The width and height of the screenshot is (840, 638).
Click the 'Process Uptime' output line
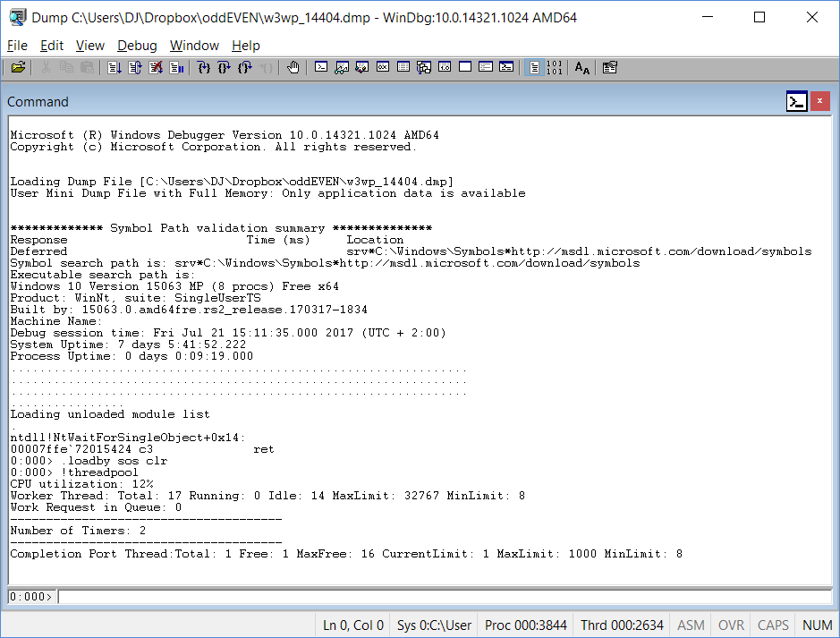tap(132, 356)
